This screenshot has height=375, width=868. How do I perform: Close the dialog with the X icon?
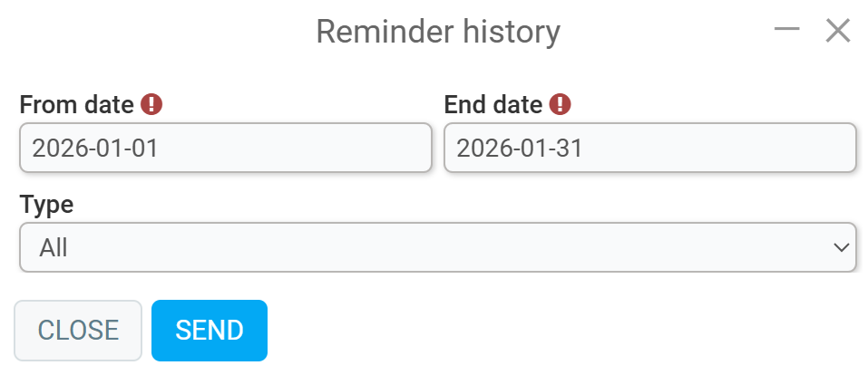tap(837, 31)
